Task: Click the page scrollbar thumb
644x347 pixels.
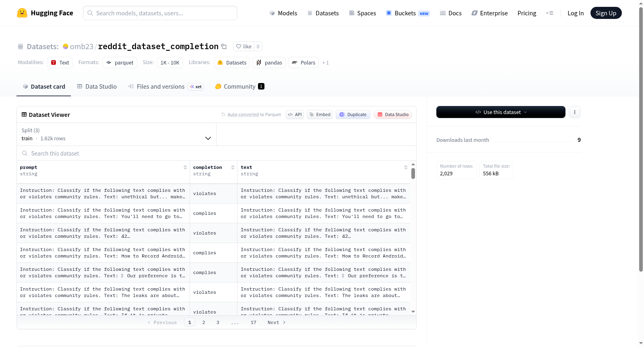Action: (x=641, y=139)
